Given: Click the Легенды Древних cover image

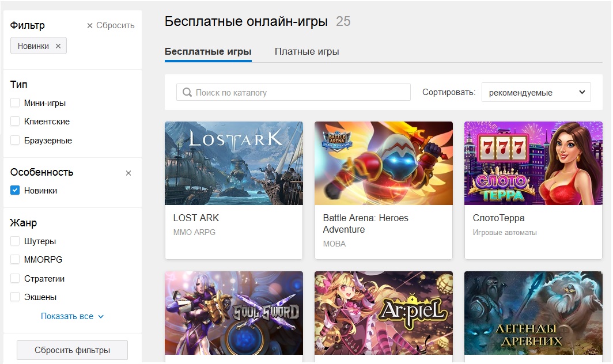Looking at the screenshot, I should (x=533, y=313).
